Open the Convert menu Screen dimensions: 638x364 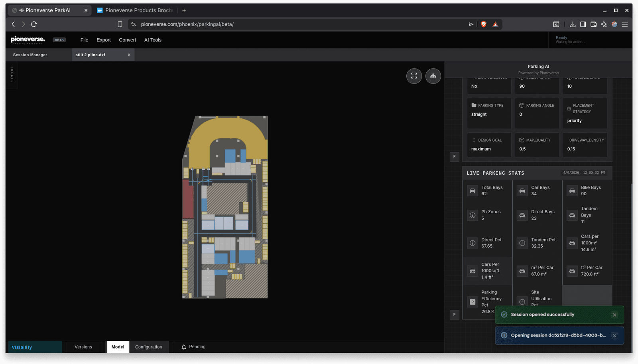click(x=128, y=40)
